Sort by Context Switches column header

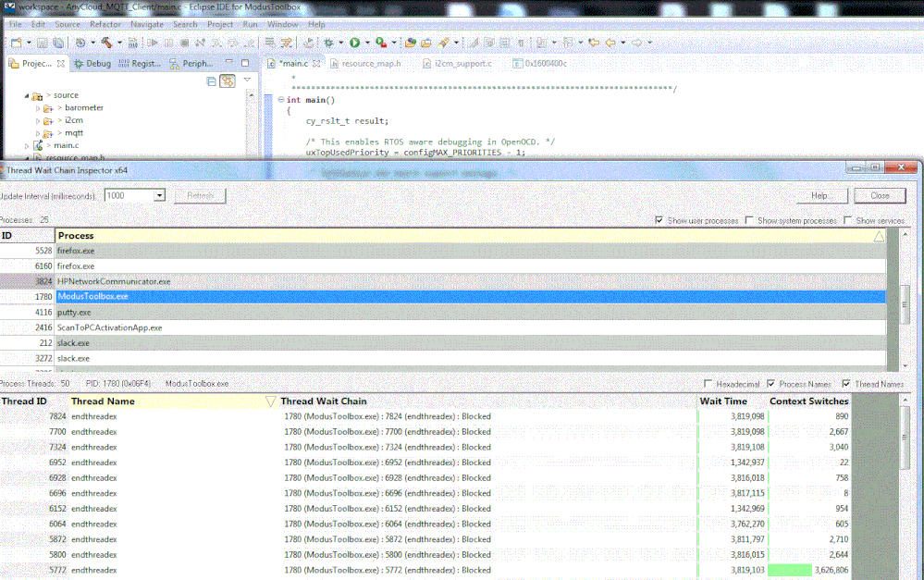click(809, 401)
